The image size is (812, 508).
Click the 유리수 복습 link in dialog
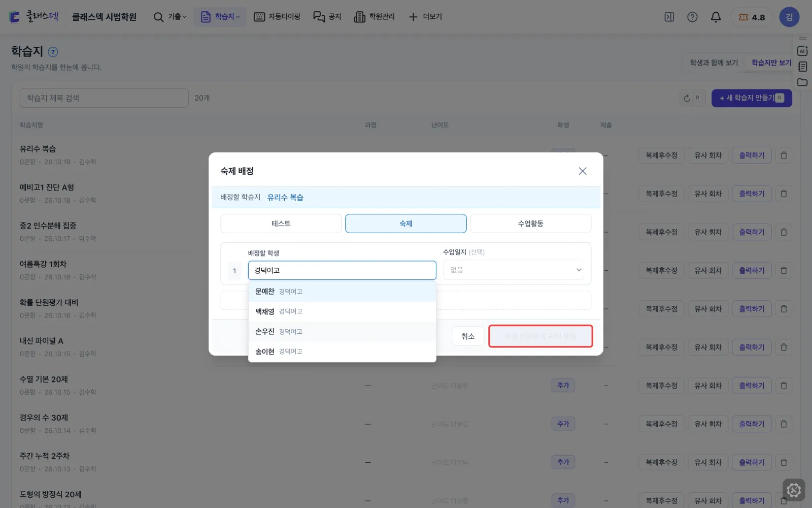[x=285, y=198]
